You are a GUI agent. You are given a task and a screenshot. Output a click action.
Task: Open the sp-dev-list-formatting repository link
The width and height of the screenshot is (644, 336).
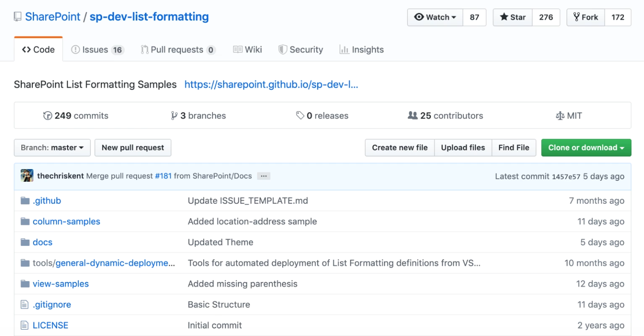click(149, 17)
